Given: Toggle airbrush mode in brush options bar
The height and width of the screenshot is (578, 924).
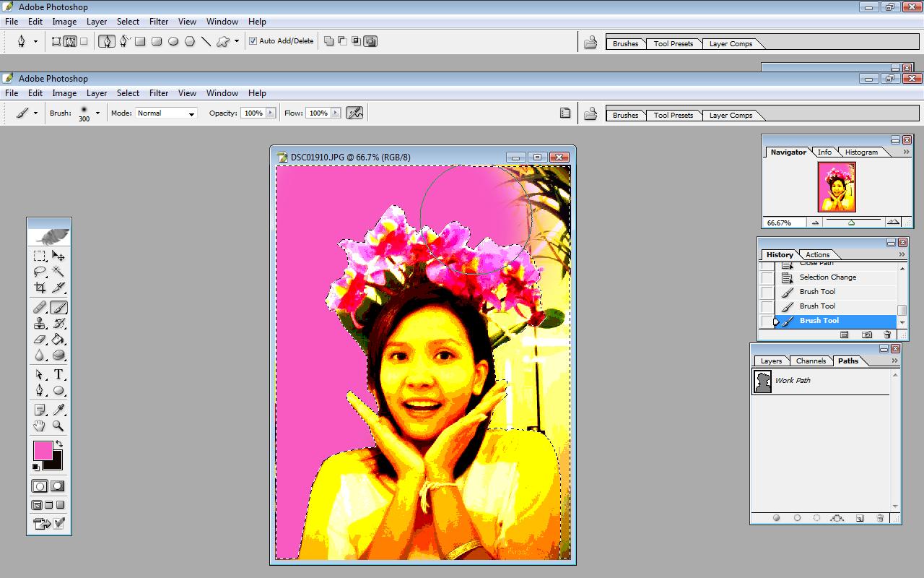Looking at the screenshot, I should click(354, 113).
